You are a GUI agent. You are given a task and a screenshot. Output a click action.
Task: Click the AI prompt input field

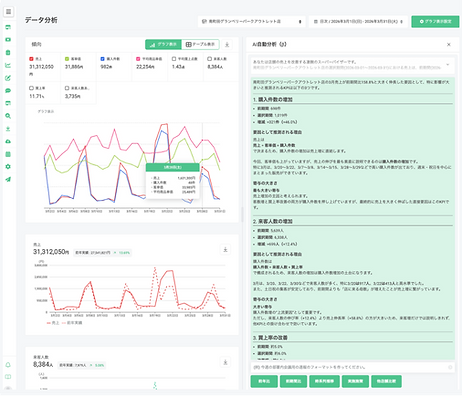pyautogui.click(x=353, y=367)
